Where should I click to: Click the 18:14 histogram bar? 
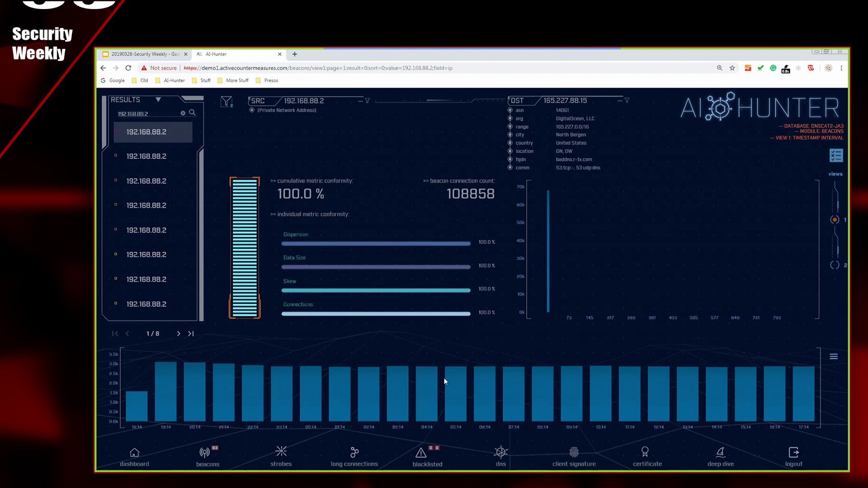[x=137, y=406]
